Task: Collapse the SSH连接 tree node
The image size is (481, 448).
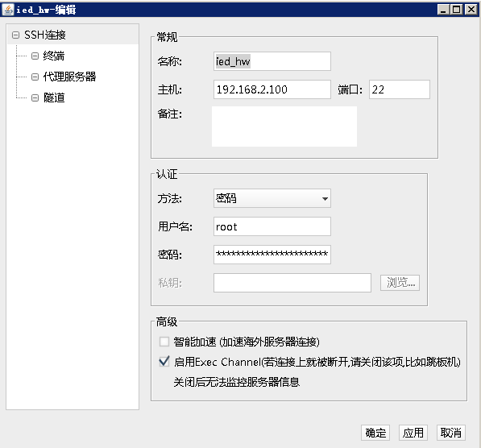Action: pyautogui.click(x=15, y=35)
